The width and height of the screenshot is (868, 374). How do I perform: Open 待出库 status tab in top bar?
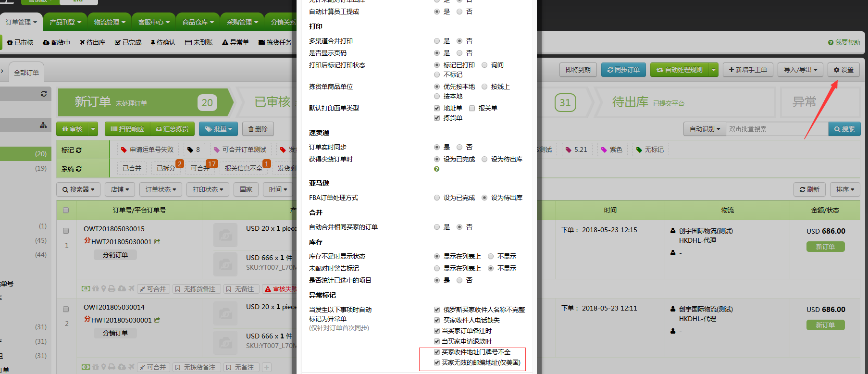[x=92, y=42]
